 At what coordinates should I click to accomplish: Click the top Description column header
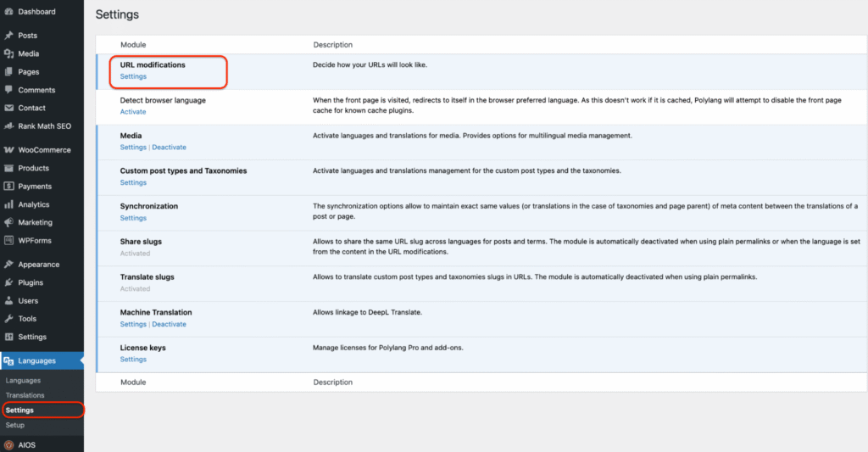(x=332, y=45)
